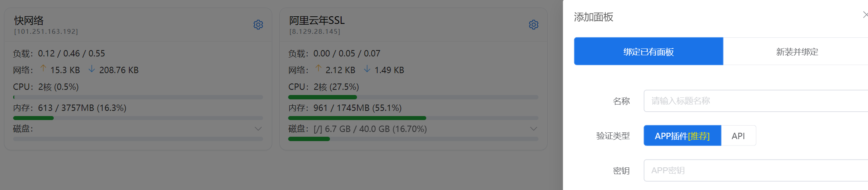Click the IP address 8.129.28.145

[x=315, y=31]
